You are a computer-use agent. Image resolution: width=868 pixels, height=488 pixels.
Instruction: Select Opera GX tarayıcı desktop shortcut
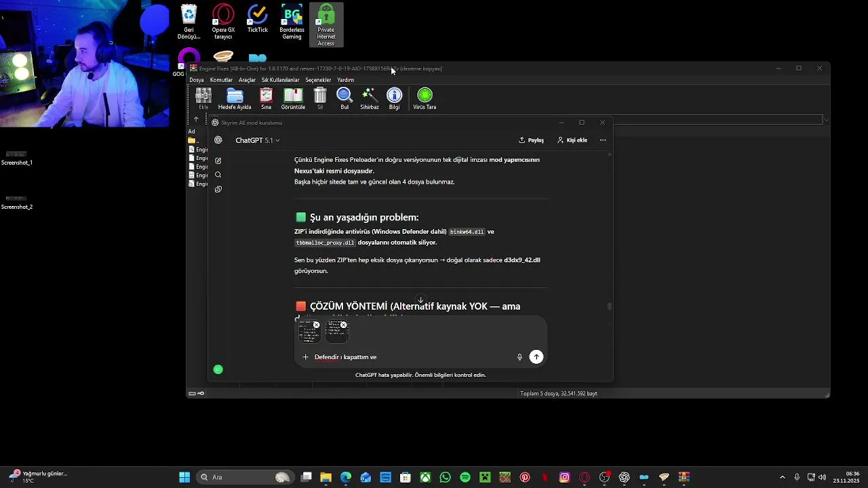point(223,22)
